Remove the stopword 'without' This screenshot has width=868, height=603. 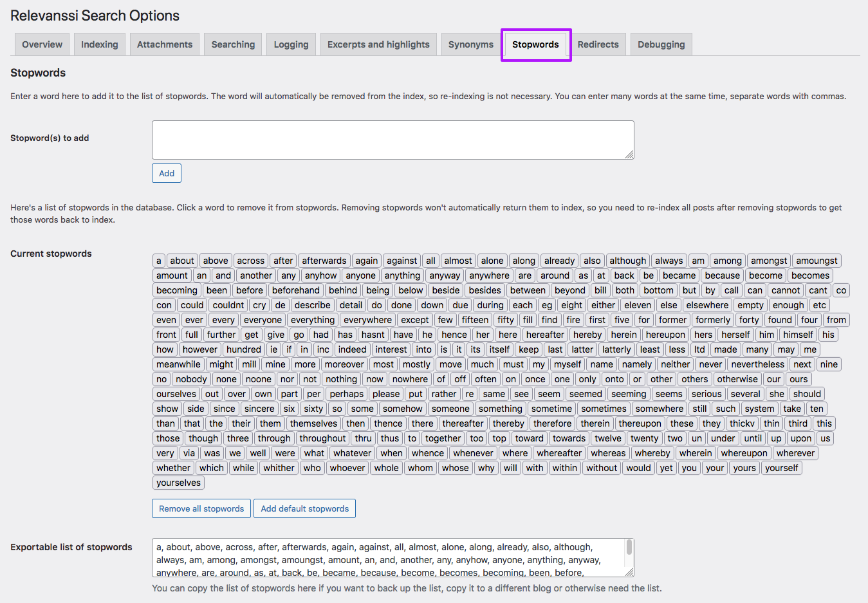(x=602, y=468)
